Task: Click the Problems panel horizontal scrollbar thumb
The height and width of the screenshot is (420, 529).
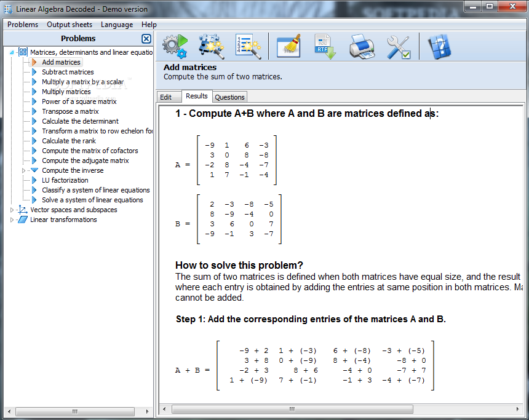Action: click(x=75, y=411)
